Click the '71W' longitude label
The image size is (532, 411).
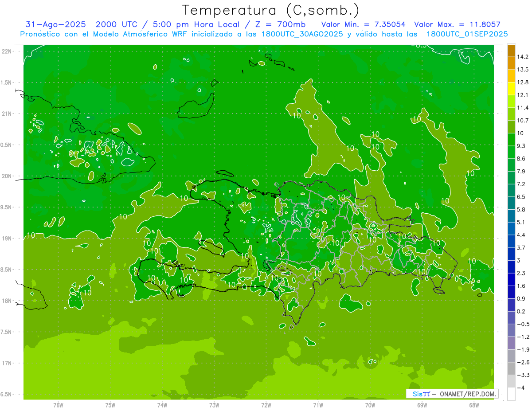point(318,405)
